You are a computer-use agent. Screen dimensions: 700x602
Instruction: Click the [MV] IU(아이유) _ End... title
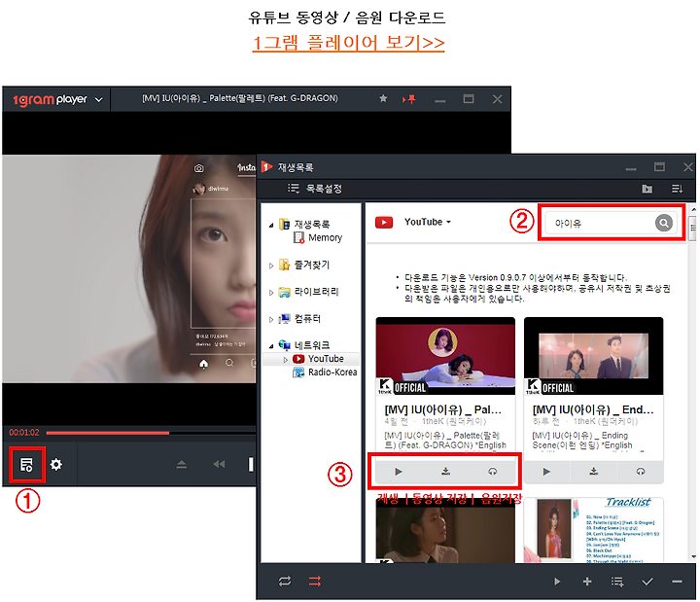tap(593, 409)
